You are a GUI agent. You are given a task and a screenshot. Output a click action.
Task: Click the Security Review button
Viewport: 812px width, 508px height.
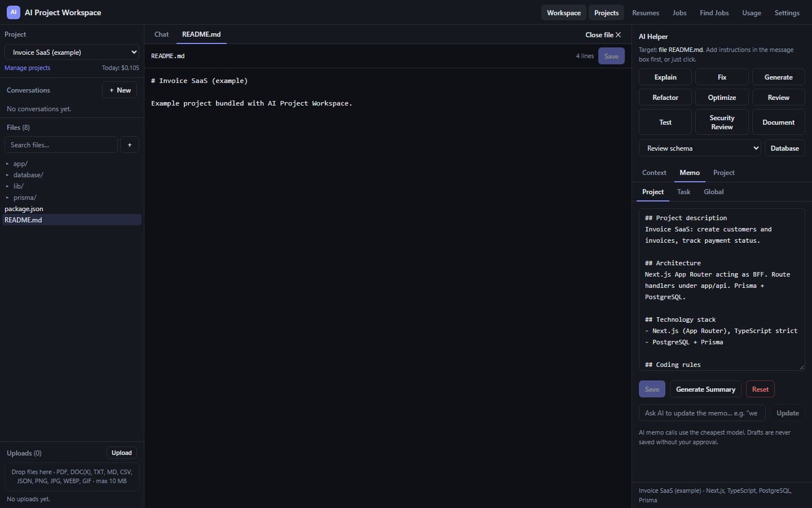click(x=722, y=122)
